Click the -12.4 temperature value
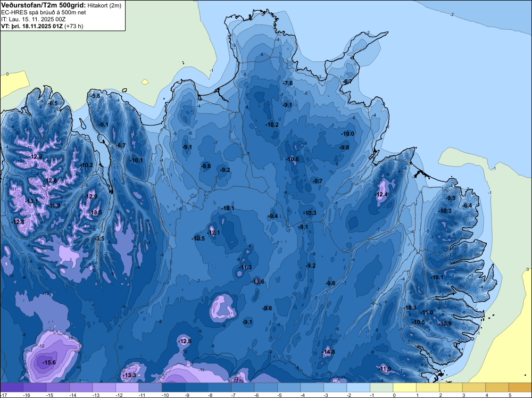This screenshot has height=398, width=532. (x=381, y=194)
